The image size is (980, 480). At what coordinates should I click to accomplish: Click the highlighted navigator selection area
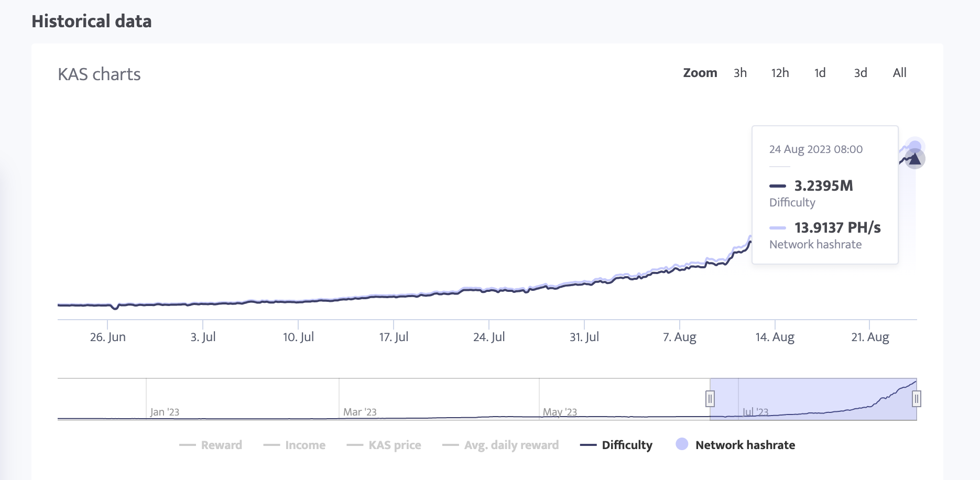[812, 399]
